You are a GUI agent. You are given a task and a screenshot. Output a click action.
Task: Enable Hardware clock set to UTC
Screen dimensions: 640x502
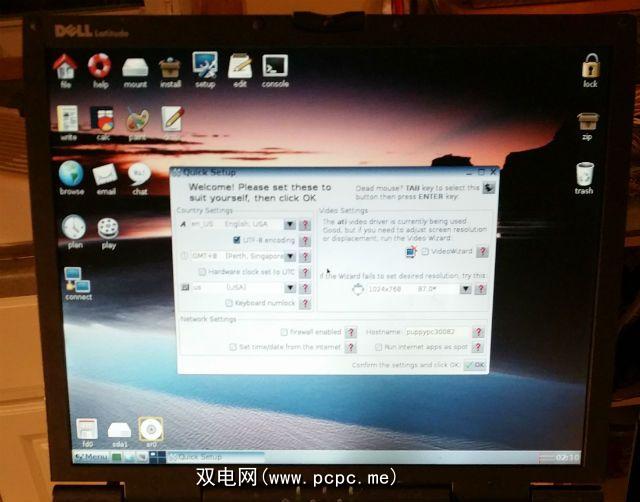click(x=202, y=271)
